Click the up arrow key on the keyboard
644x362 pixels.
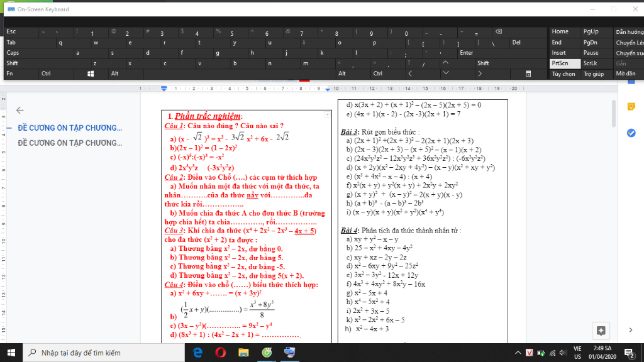pyautogui.click(x=446, y=63)
